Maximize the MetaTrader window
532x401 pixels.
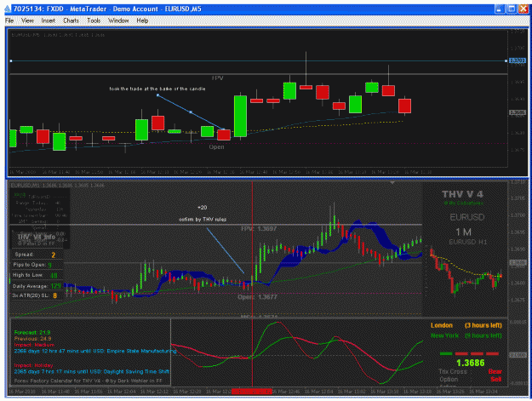512,9
